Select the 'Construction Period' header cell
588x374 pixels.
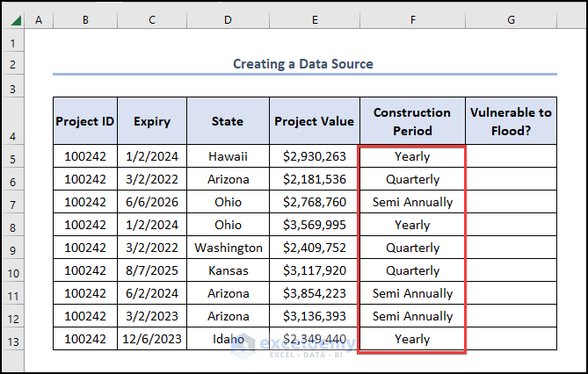click(412, 121)
